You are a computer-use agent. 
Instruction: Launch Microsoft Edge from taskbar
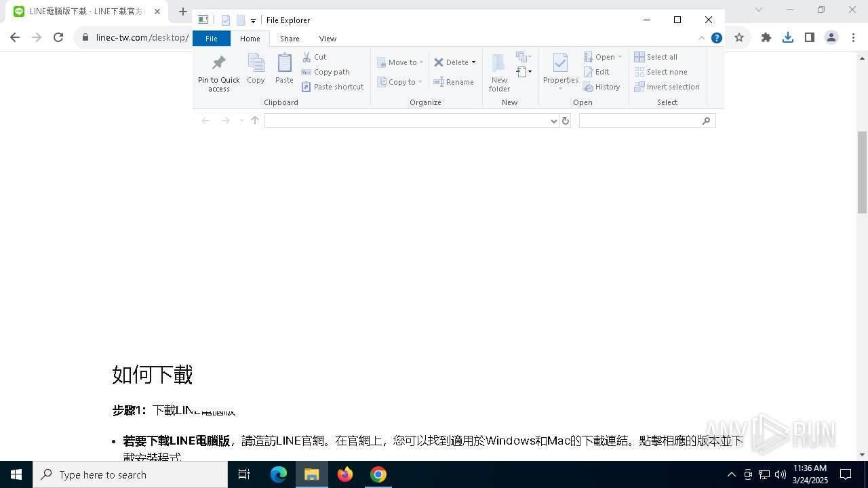pos(279,474)
